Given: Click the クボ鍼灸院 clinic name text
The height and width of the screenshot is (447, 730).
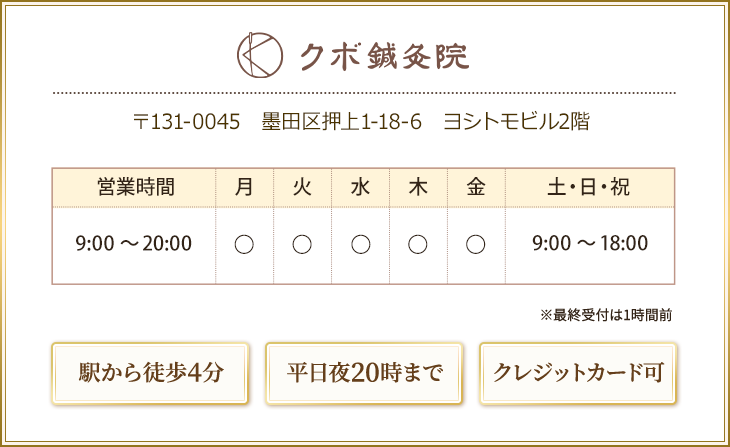Looking at the screenshot, I should pos(384,58).
